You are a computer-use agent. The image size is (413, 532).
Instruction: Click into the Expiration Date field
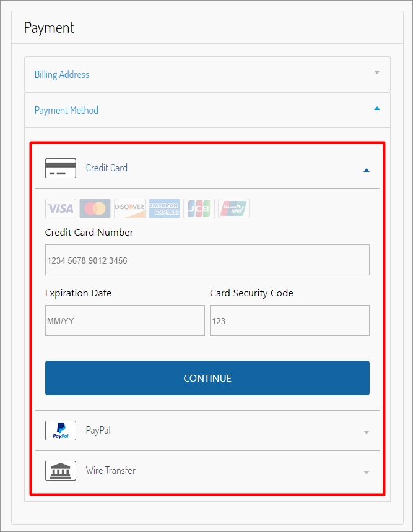coord(124,320)
